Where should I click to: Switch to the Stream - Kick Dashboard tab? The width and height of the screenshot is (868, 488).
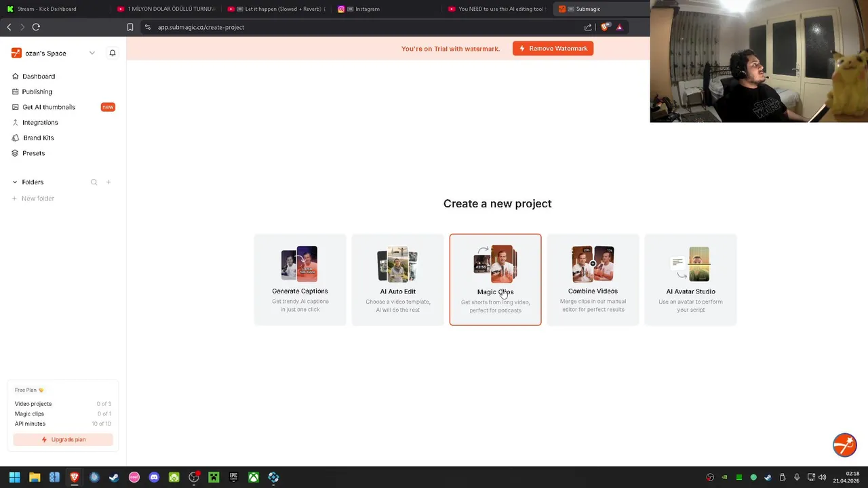(x=54, y=9)
